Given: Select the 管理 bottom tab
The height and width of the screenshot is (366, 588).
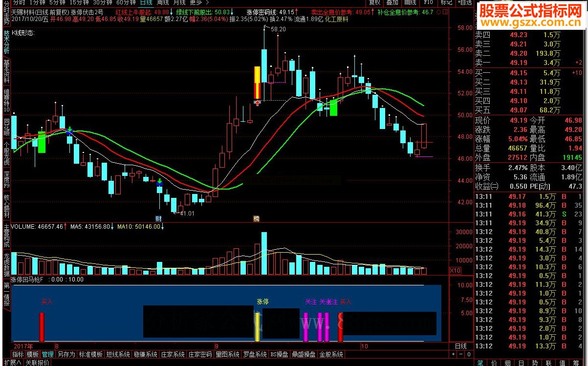Looking at the screenshot, I should (47, 354).
